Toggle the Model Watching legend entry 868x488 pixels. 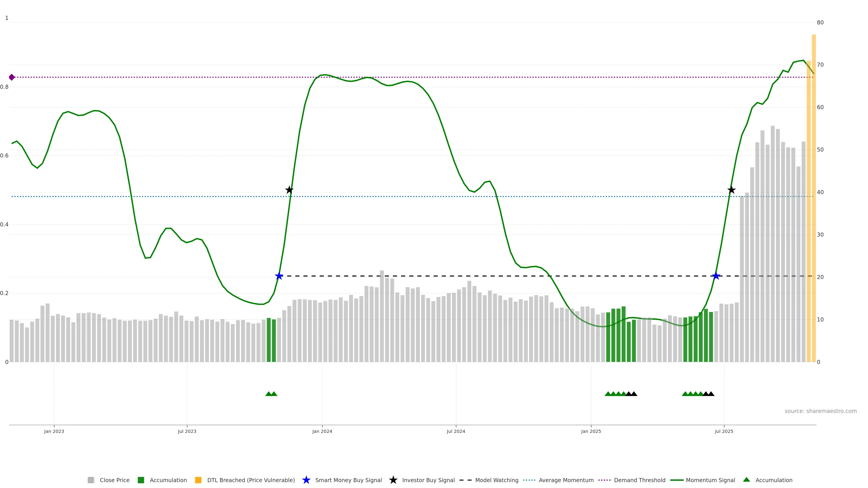(x=497, y=480)
